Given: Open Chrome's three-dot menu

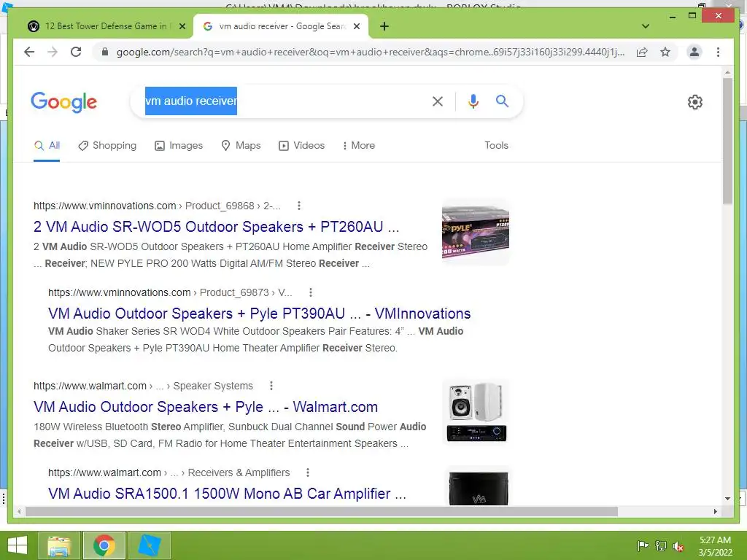Looking at the screenshot, I should [x=718, y=52].
